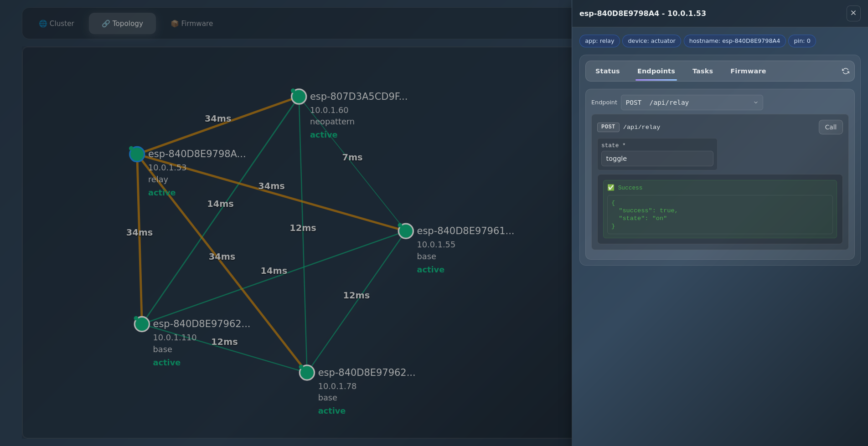The image size is (868, 446).
Task: Select the esp-807D3A5CD9F neopattern node circle
Action: click(299, 97)
